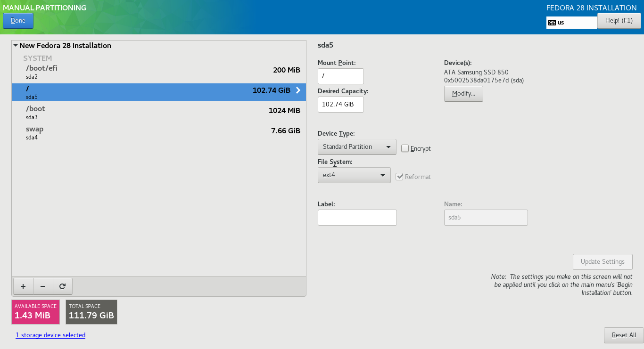644x349 pixels.
Task: Open the File System ext4 dropdown
Action: point(354,175)
